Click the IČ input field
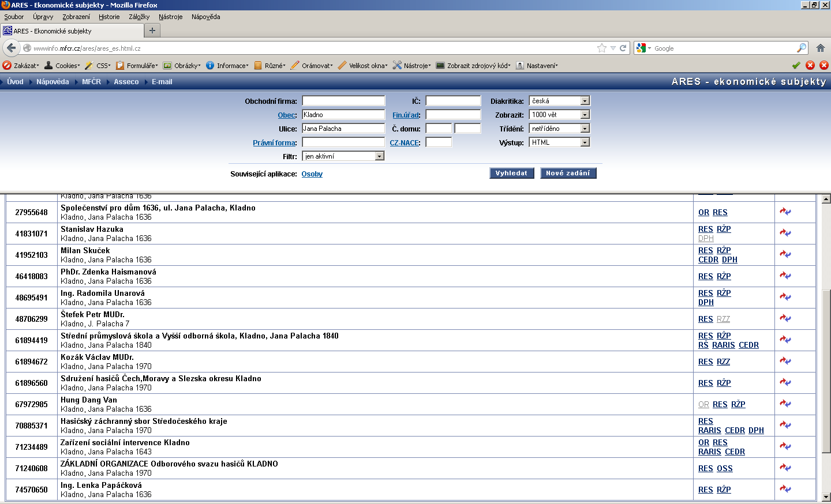The height and width of the screenshot is (504, 831). pos(453,101)
